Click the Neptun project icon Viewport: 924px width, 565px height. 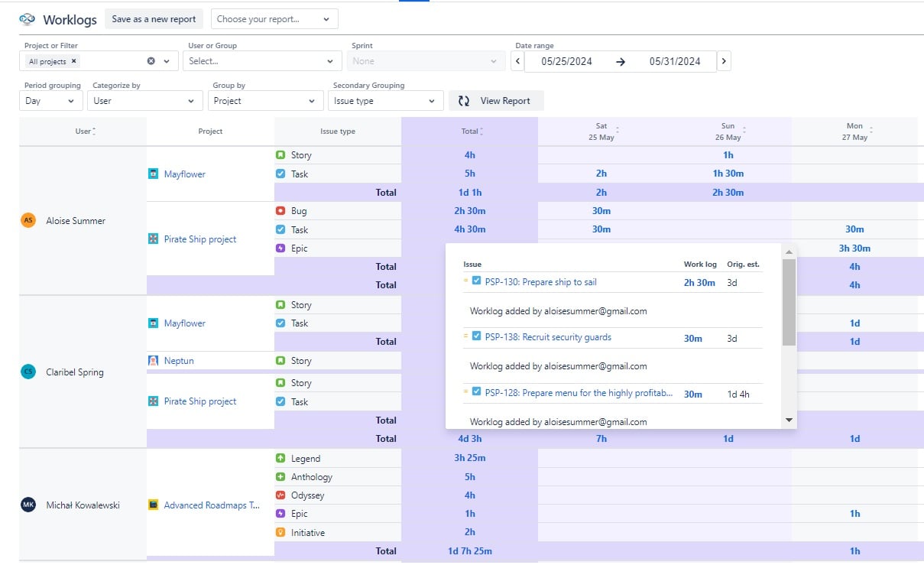[x=154, y=360]
